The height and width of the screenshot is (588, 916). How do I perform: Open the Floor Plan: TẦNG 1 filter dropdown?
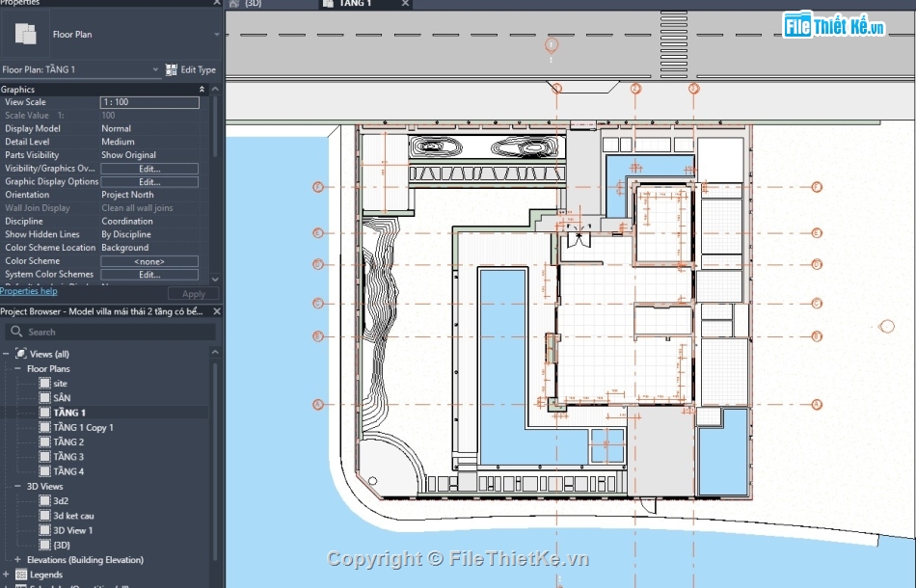click(x=154, y=69)
